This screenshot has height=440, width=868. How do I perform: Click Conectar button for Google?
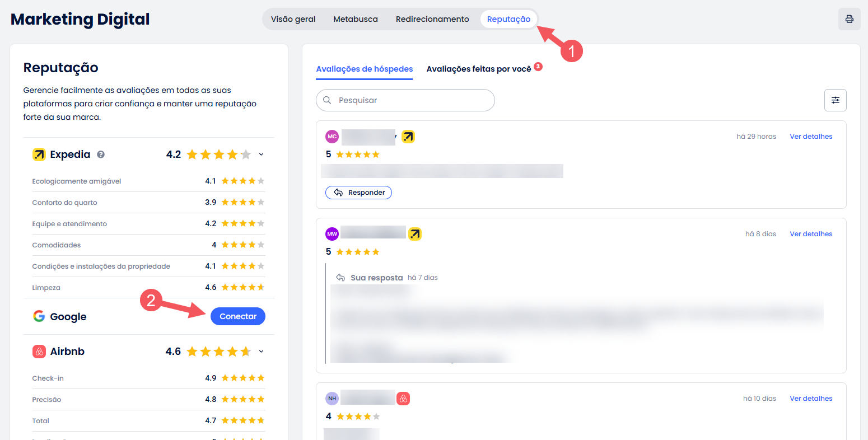[237, 316]
